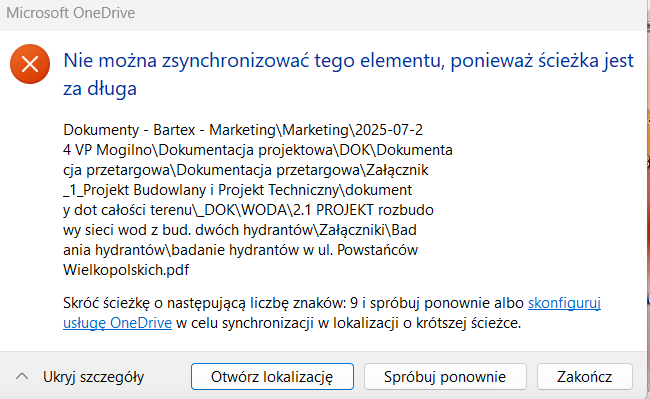Click the "Microsoft OneDrive" window title
The height and width of the screenshot is (399, 650).
[x=70, y=13]
